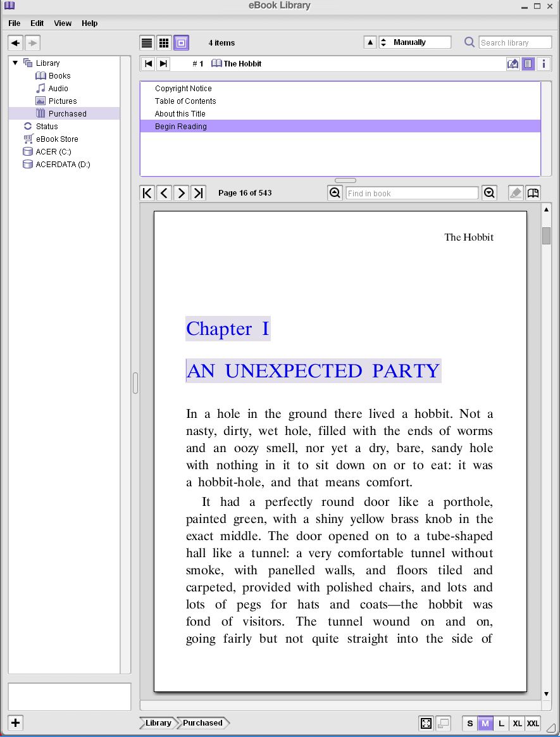Open the notes and bookmarks panel icon

tap(513, 63)
